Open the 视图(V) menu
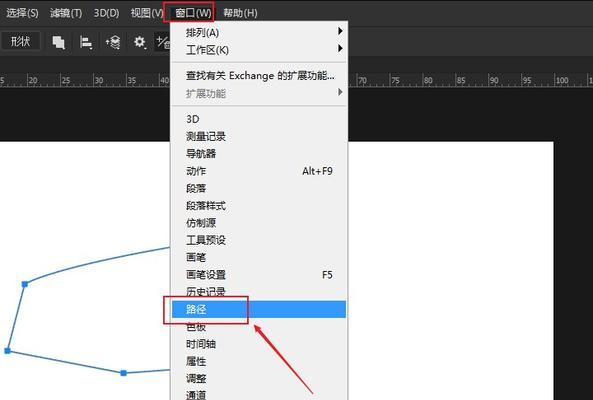The image size is (593, 400). pos(147,13)
